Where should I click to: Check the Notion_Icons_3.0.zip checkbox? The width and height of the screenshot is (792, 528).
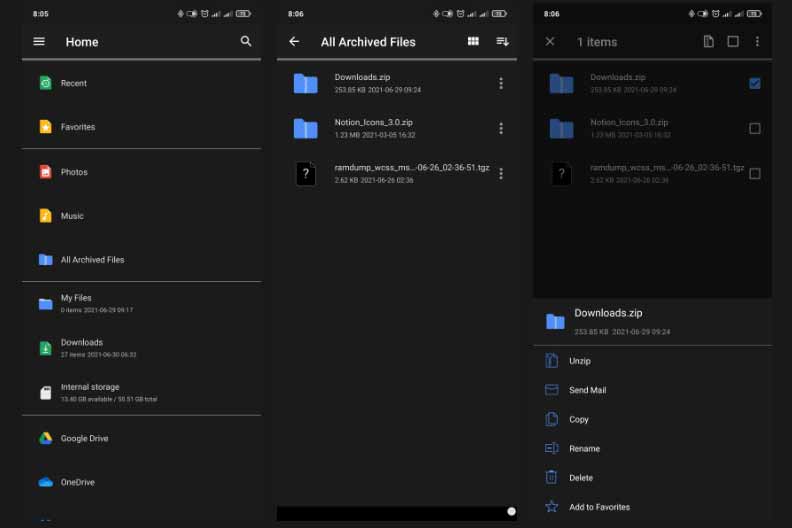click(x=755, y=128)
